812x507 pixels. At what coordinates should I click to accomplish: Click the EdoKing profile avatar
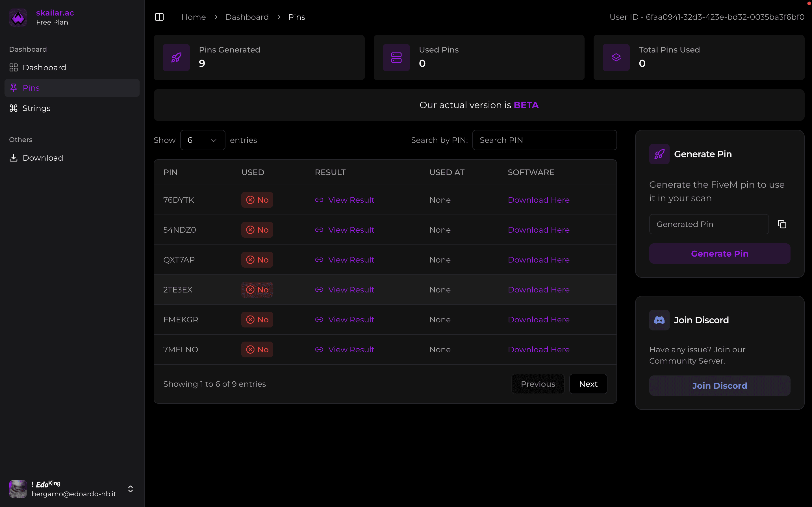tap(18, 489)
